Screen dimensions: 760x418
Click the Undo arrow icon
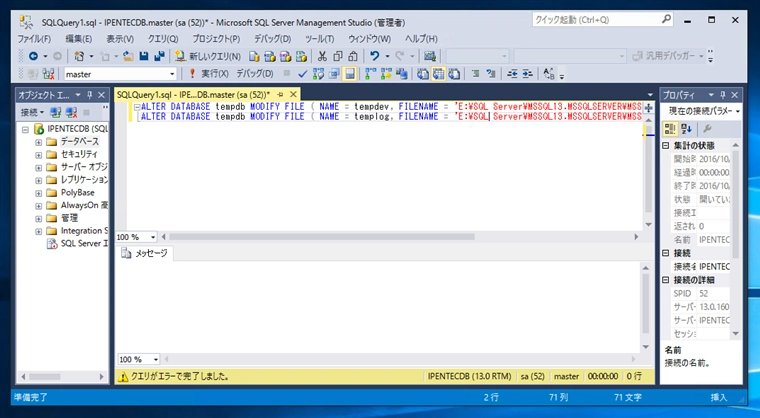click(375, 56)
